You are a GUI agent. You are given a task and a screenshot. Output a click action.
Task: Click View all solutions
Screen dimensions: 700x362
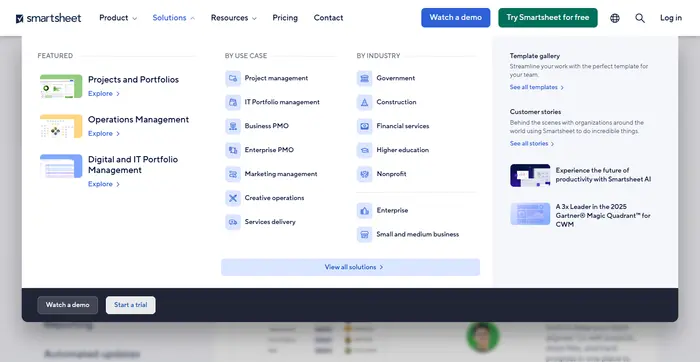tap(350, 267)
